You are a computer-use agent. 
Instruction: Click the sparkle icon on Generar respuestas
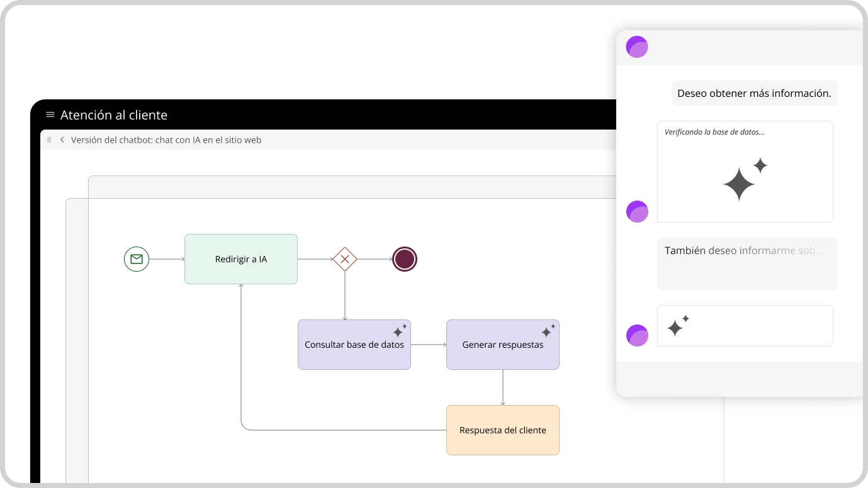[x=548, y=331]
